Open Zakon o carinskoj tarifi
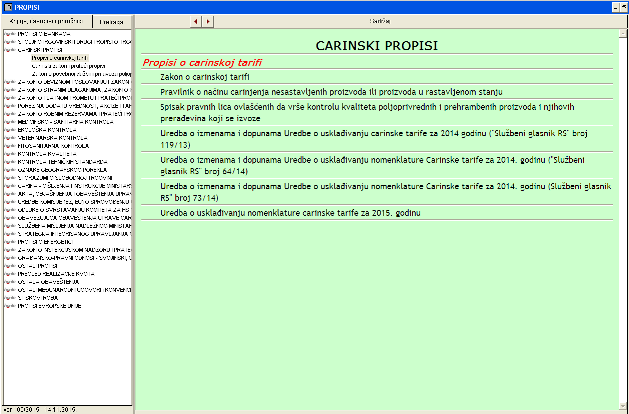This screenshot has height=414, width=629. (x=205, y=77)
